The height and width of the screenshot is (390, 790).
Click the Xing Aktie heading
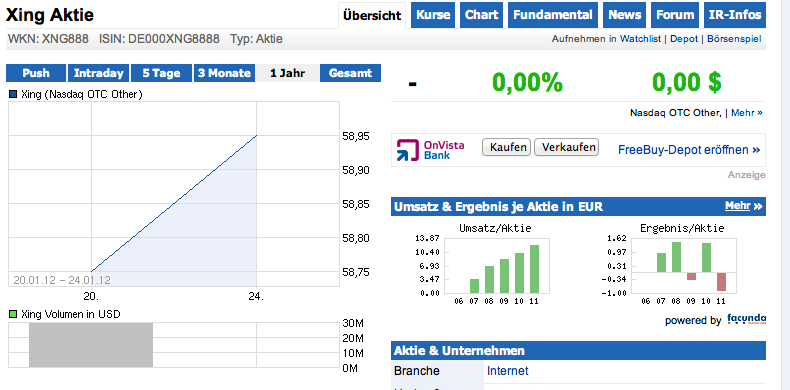pos(50,15)
